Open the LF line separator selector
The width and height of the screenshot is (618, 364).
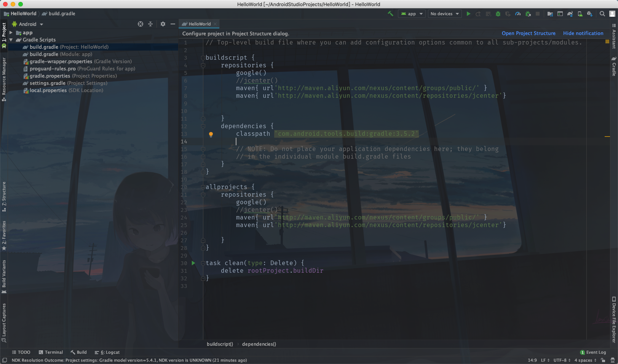pos(545,360)
